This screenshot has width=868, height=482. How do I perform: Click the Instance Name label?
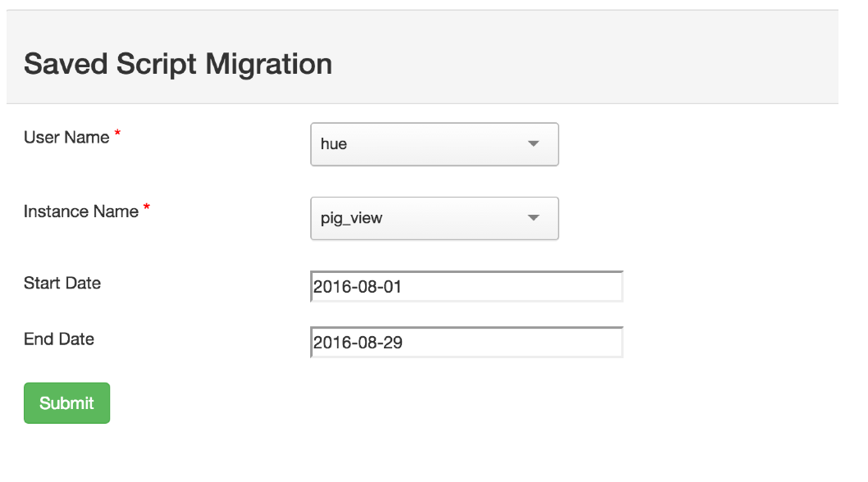(79, 211)
